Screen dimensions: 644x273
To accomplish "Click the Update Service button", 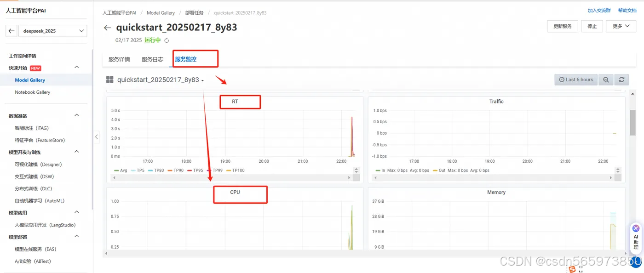I will 562,26.
